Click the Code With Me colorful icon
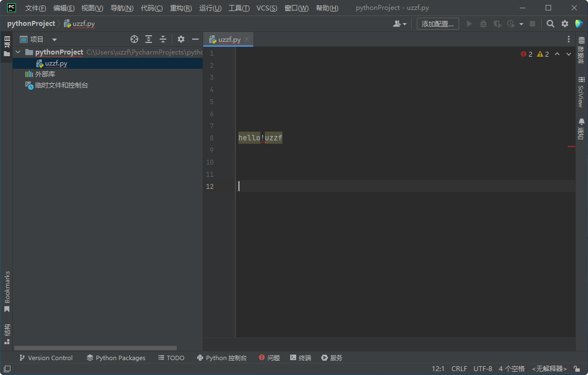588x375 pixels. [x=579, y=24]
